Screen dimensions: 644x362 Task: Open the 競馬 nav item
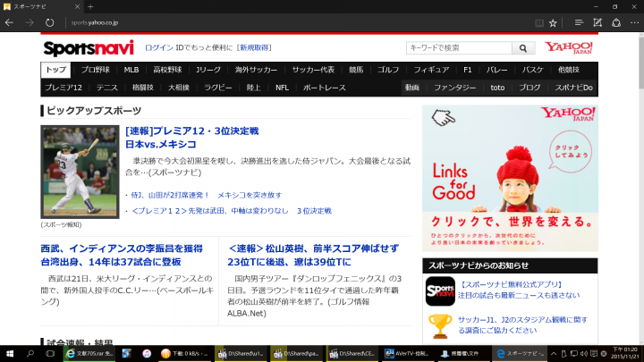pos(356,71)
